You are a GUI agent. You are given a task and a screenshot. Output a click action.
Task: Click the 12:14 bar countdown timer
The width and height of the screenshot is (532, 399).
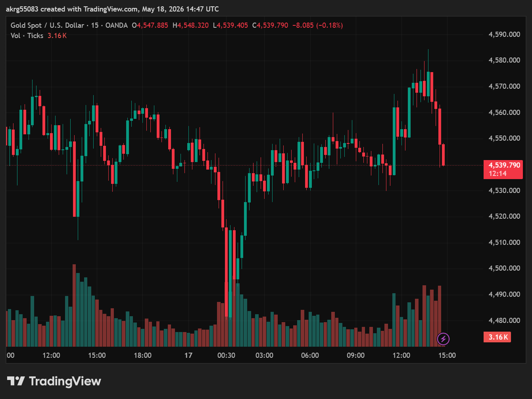click(x=497, y=174)
